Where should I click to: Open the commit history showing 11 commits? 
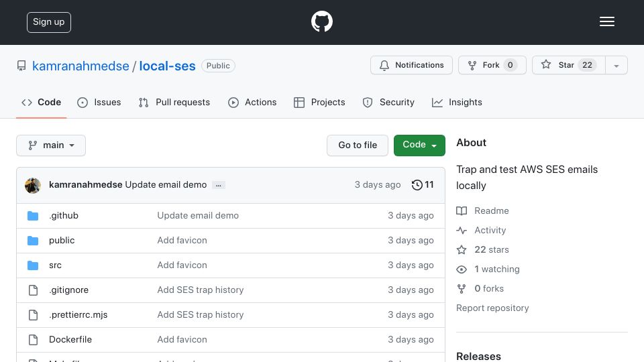[x=423, y=185]
